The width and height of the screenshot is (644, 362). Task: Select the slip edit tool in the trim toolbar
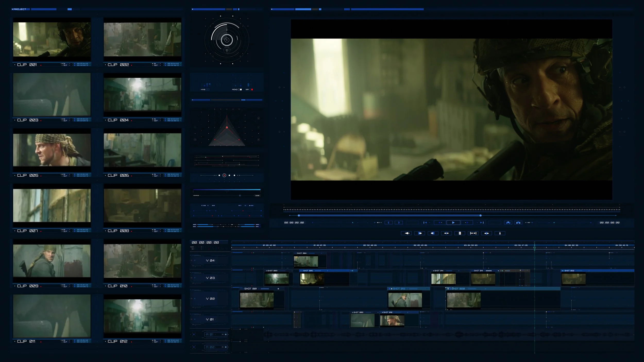pyautogui.click(x=487, y=233)
